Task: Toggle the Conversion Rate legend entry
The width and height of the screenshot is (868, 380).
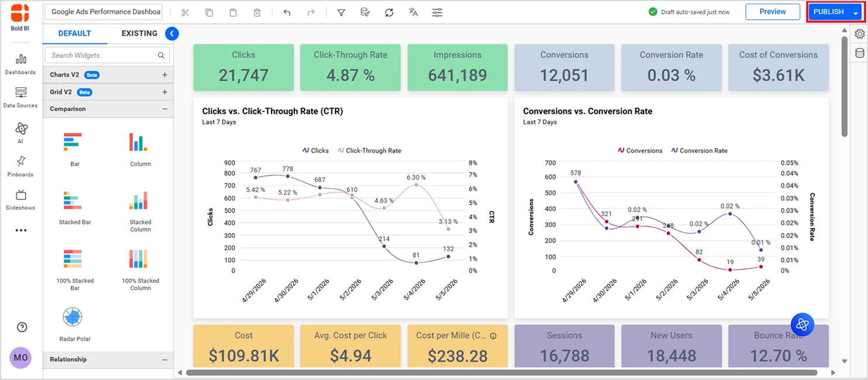Action: coord(699,150)
